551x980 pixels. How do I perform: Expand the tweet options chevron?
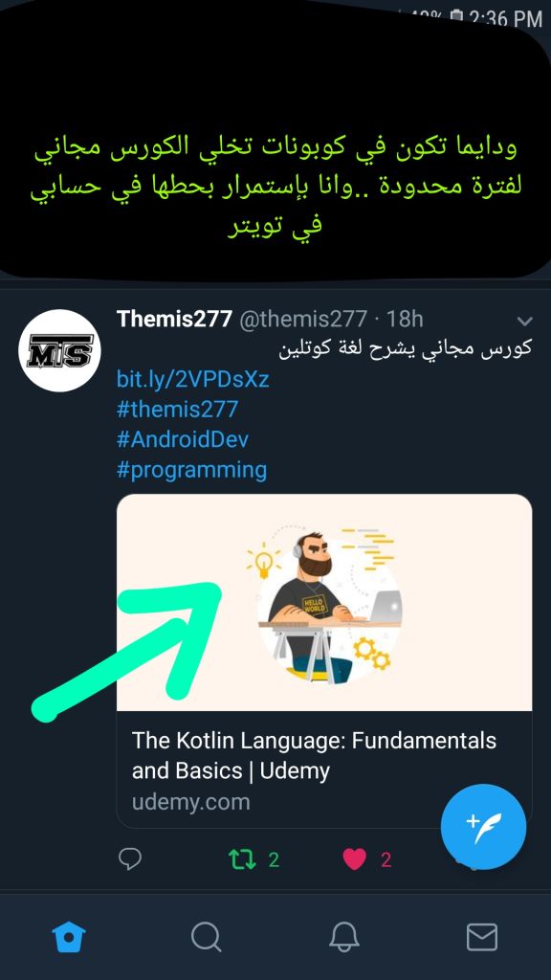(x=525, y=322)
